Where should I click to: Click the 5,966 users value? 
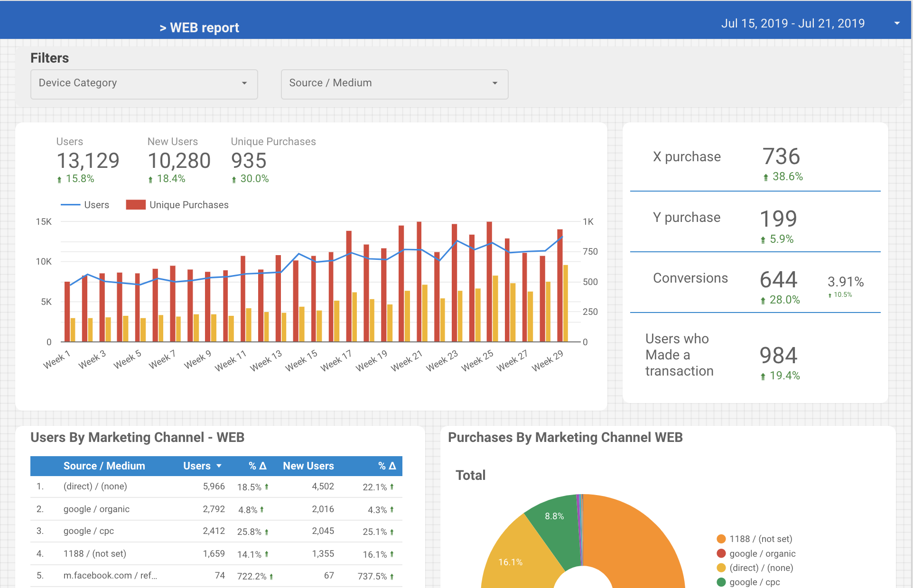(214, 487)
